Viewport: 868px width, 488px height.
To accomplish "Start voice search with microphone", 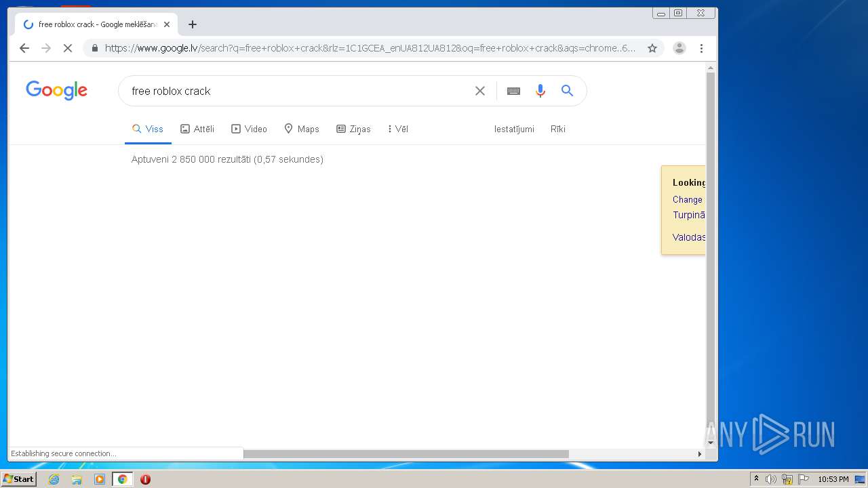I will pyautogui.click(x=540, y=91).
